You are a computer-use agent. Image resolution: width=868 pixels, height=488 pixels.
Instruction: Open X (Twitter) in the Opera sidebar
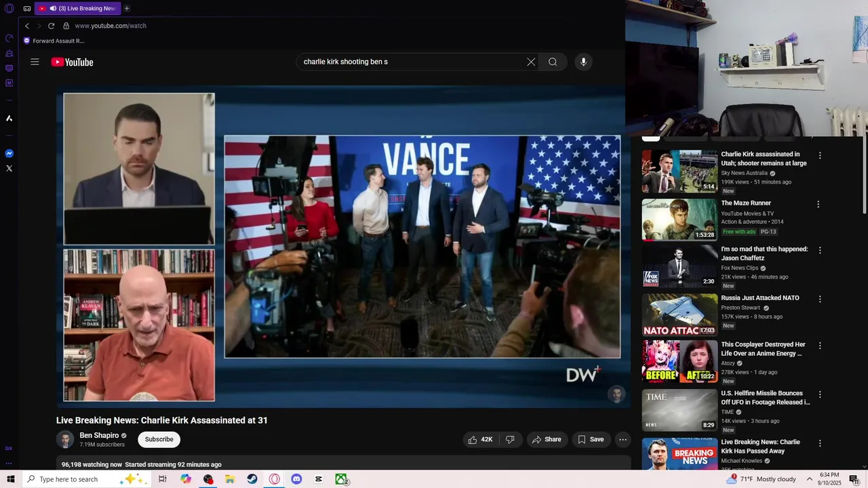[9, 168]
